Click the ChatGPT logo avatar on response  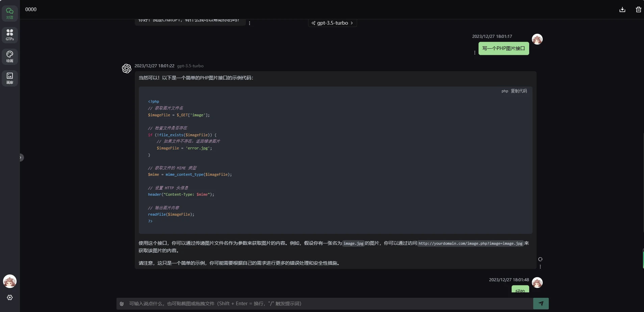coord(127,69)
